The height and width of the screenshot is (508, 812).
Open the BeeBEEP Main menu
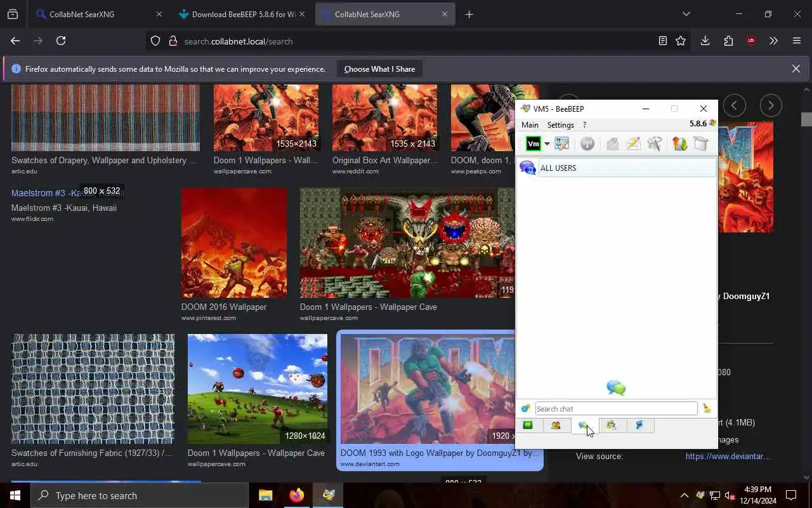530,125
